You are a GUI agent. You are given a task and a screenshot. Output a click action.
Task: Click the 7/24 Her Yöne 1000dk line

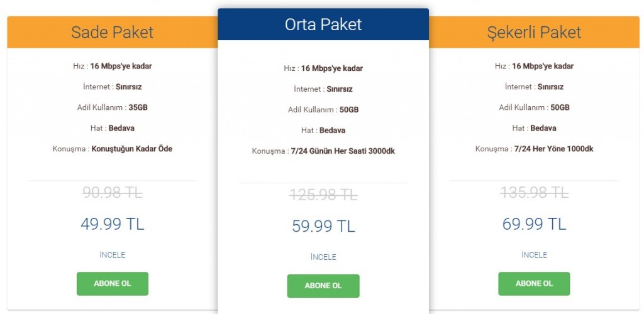point(553,149)
